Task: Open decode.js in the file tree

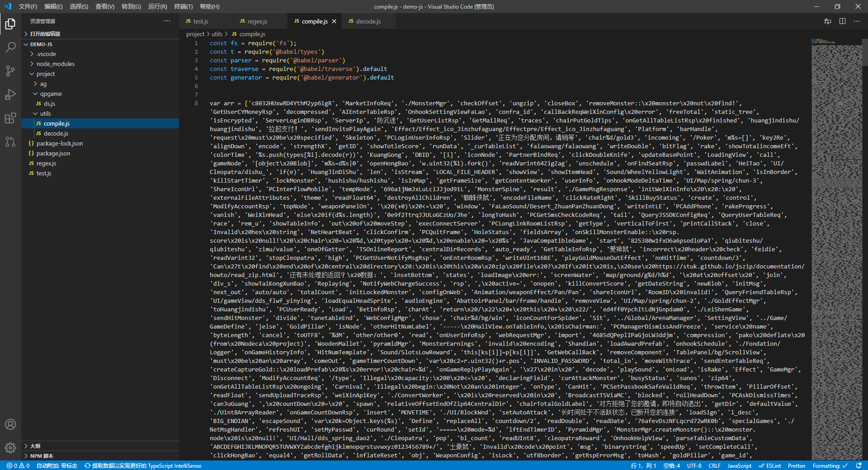Action: (100, 133)
